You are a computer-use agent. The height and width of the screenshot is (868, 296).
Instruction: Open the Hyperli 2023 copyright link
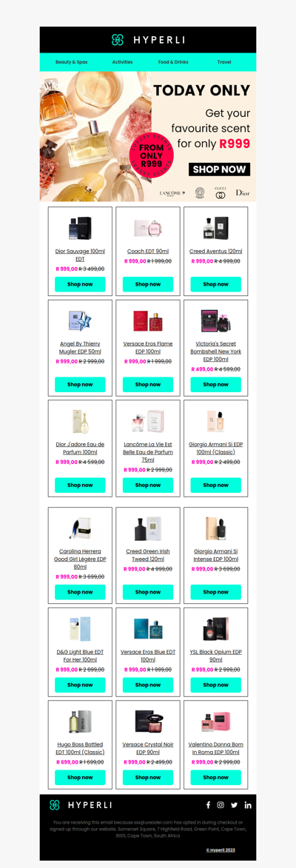(221, 850)
